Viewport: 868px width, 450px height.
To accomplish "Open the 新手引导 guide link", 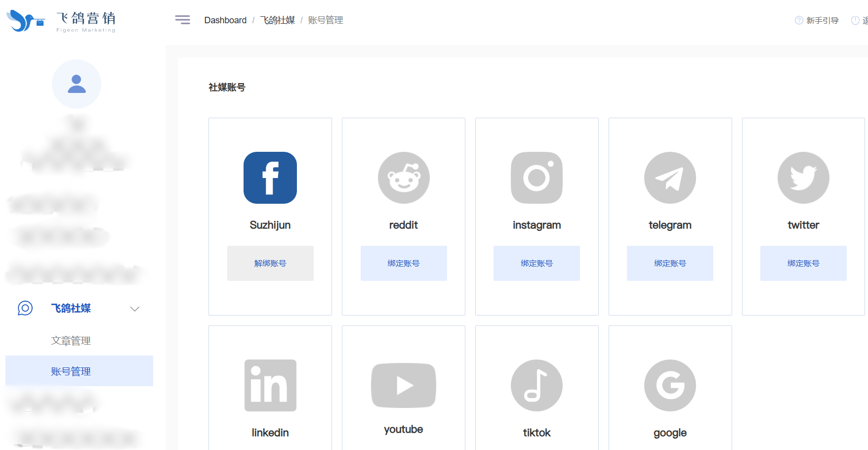I will point(823,20).
